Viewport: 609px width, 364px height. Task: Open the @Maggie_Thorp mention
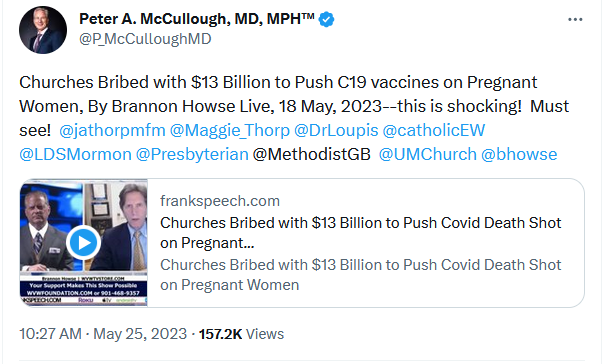230,131
